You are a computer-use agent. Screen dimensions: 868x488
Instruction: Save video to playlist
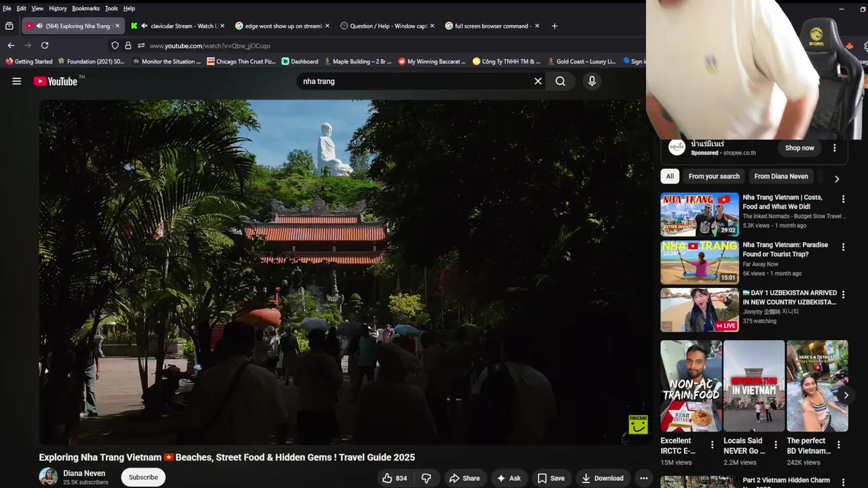coord(551,478)
